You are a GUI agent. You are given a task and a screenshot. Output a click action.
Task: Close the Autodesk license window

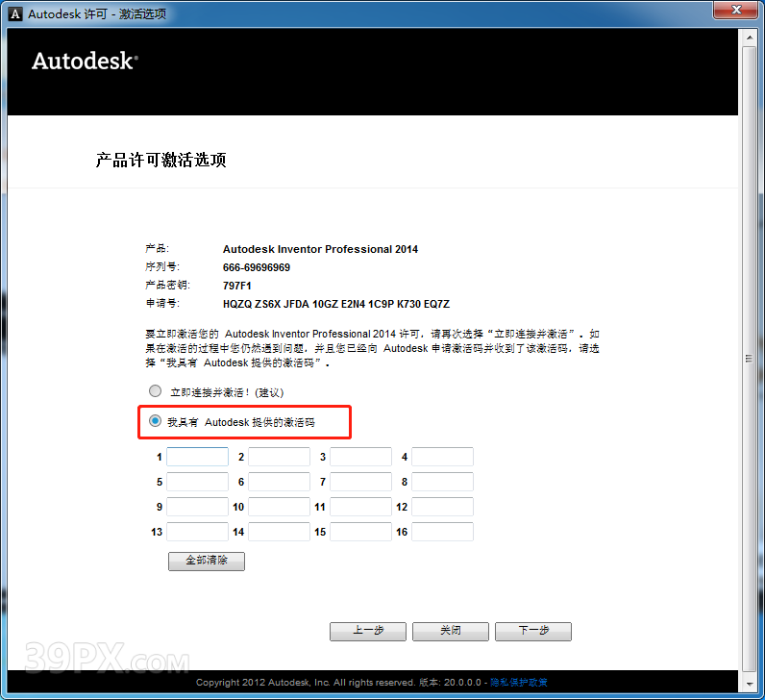point(737,10)
